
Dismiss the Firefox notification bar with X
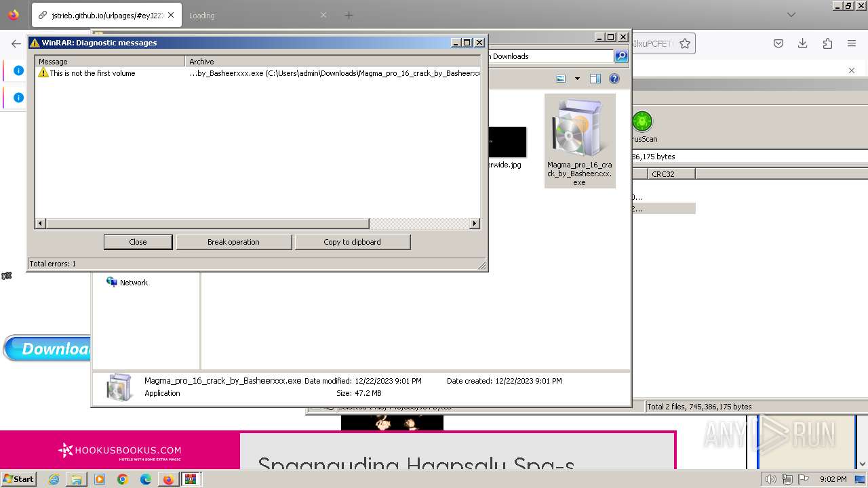coord(852,70)
